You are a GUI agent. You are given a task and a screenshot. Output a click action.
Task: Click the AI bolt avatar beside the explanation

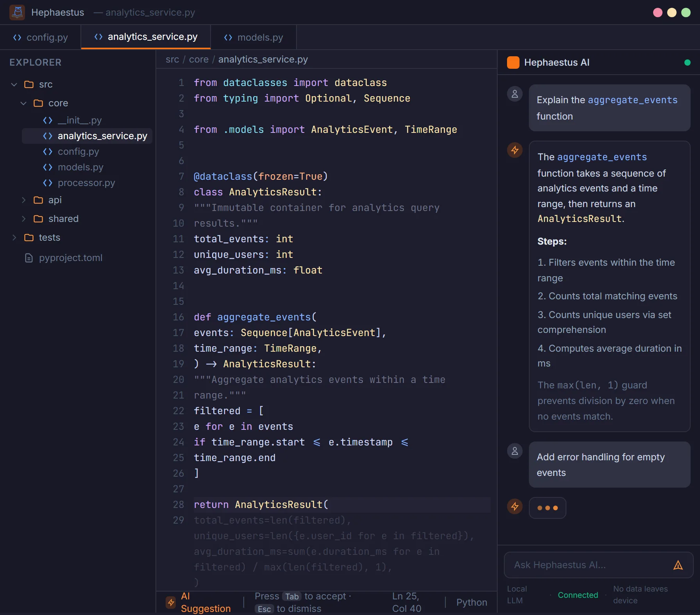click(x=515, y=150)
